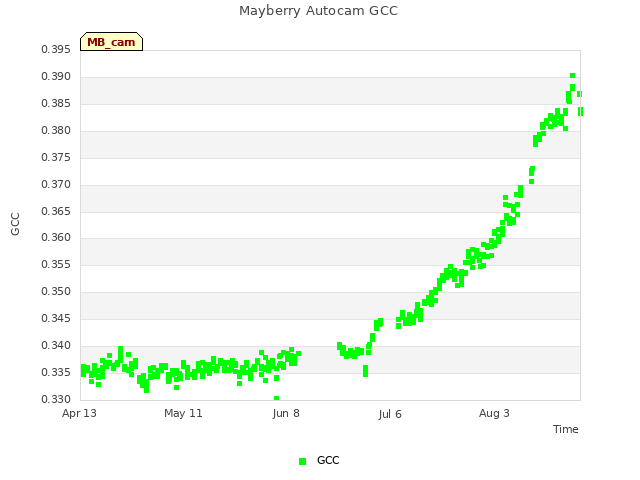Viewport: 640px width, 480px height.
Task: Click the Apr 13 x-axis label
Action: [x=79, y=413]
